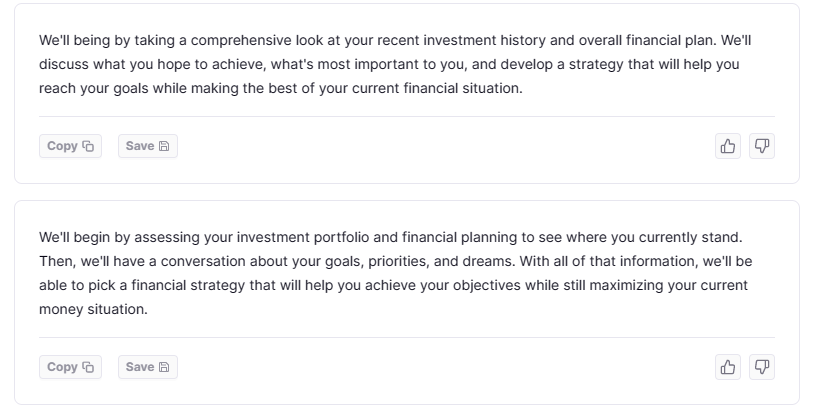This screenshot has height=411, width=816.
Task: Thumbs down the second response about portfolio assessment
Action: (762, 367)
